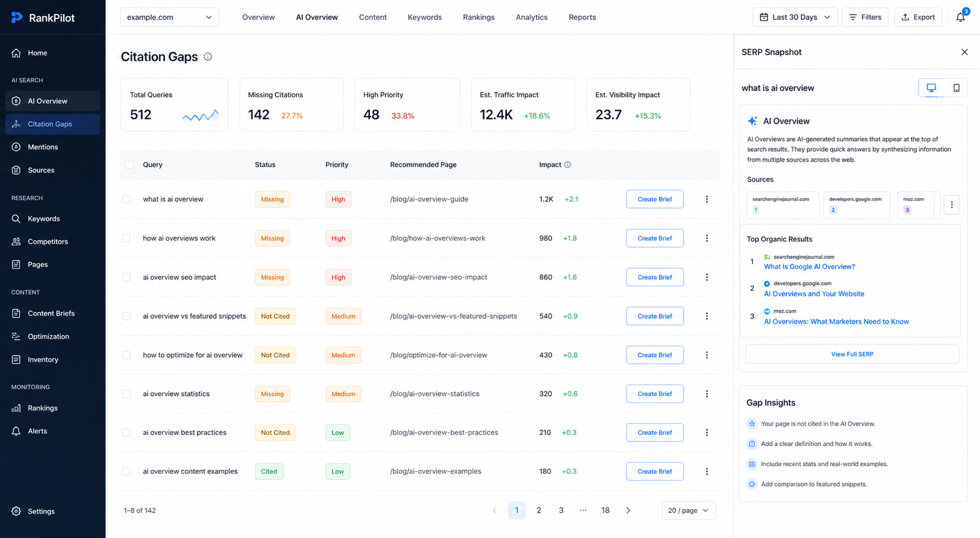Click the developers.google.com source chip
Screen dimensions: 980x538
pyautogui.click(x=857, y=205)
